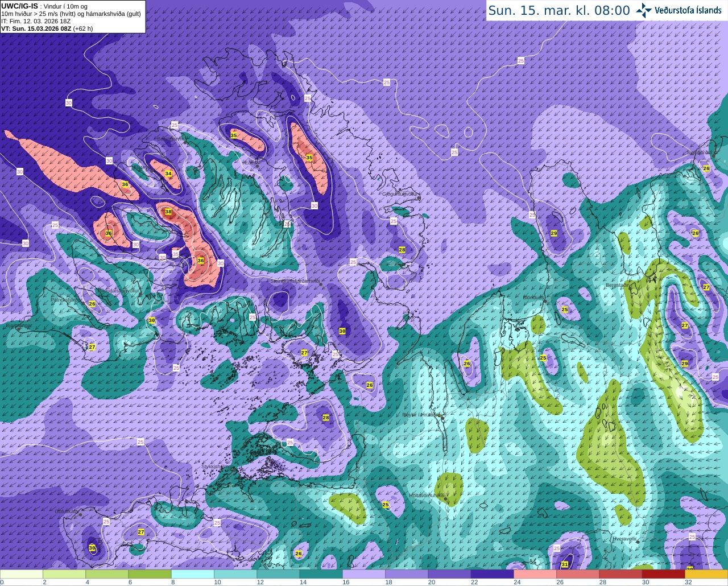Viewport: 728px width, 586px height.
Task: Click the 35 gust marker north of Æðey
Action: point(234,135)
